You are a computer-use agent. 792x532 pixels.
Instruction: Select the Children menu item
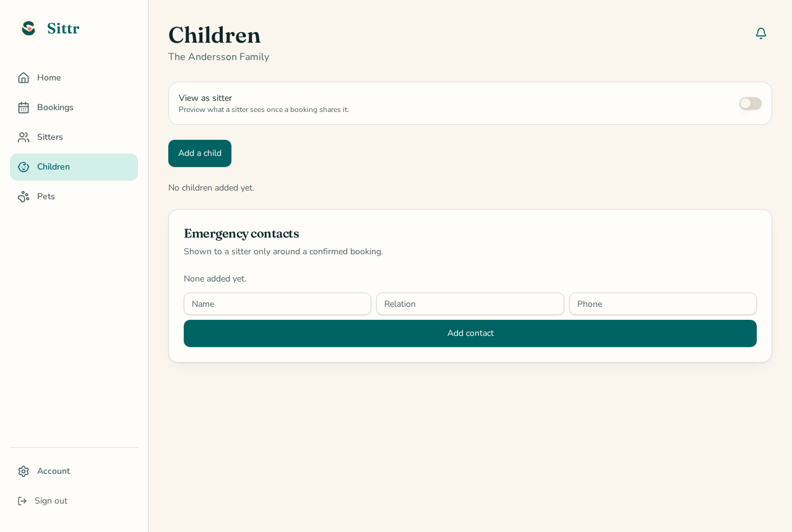tap(74, 167)
